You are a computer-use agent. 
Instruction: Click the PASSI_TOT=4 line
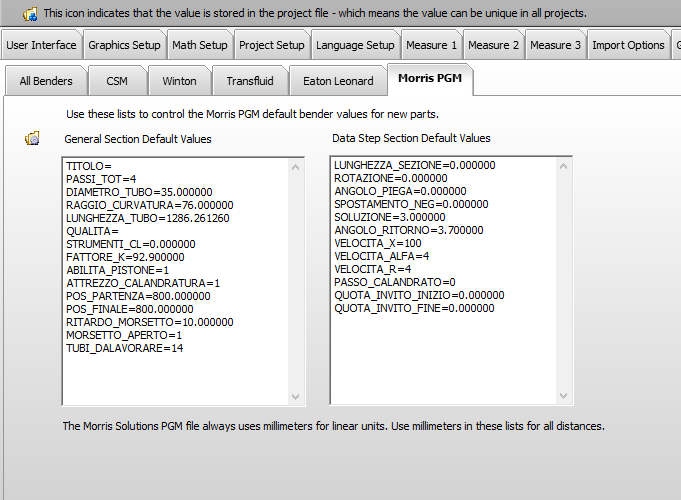[101, 179]
